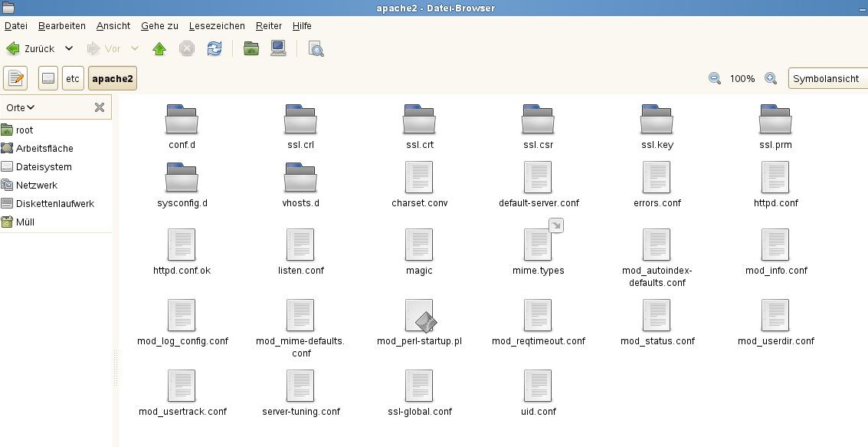The height and width of the screenshot is (447, 868).
Task: Open the Lesezeichen menu
Action: pyautogui.click(x=217, y=26)
